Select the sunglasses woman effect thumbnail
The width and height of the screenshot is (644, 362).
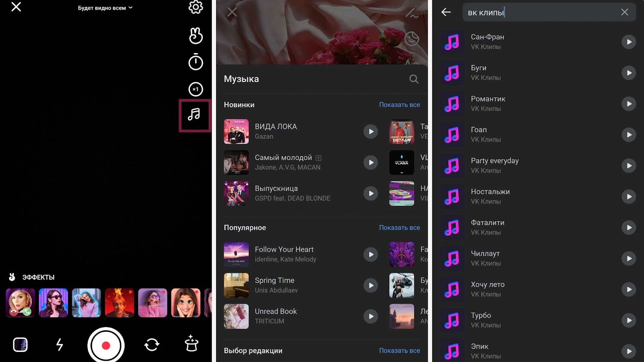pyautogui.click(x=54, y=303)
